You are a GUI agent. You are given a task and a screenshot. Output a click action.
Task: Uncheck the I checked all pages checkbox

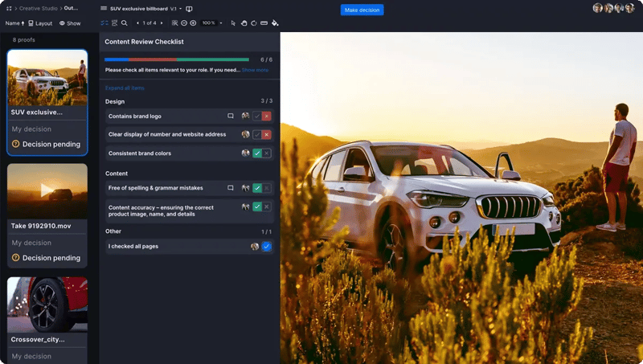(x=267, y=247)
